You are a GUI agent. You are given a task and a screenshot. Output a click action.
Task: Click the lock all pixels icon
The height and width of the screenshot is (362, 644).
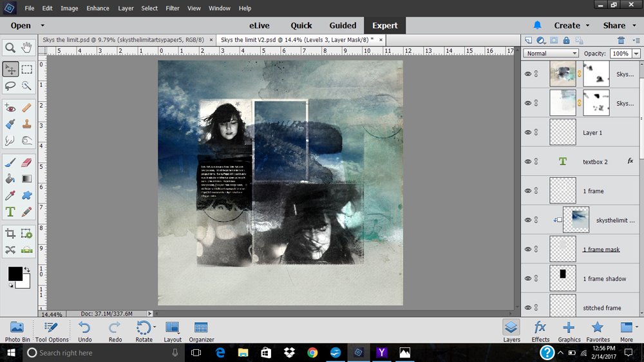coord(566,41)
